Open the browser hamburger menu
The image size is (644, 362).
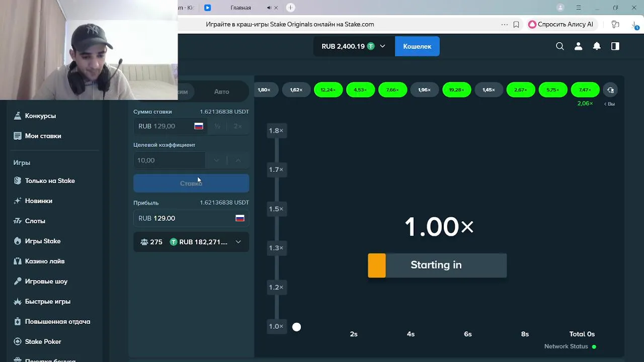[579, 8]
